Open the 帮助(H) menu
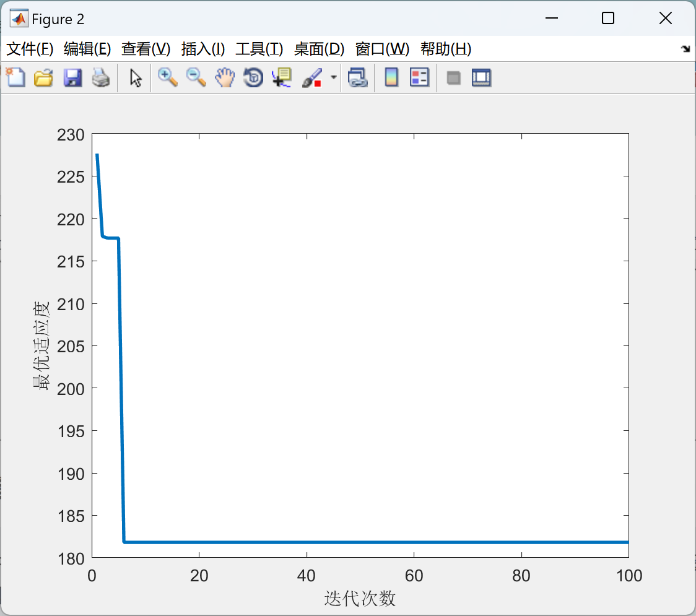This screenshot has height=616, width=696. tap(446, 49)
